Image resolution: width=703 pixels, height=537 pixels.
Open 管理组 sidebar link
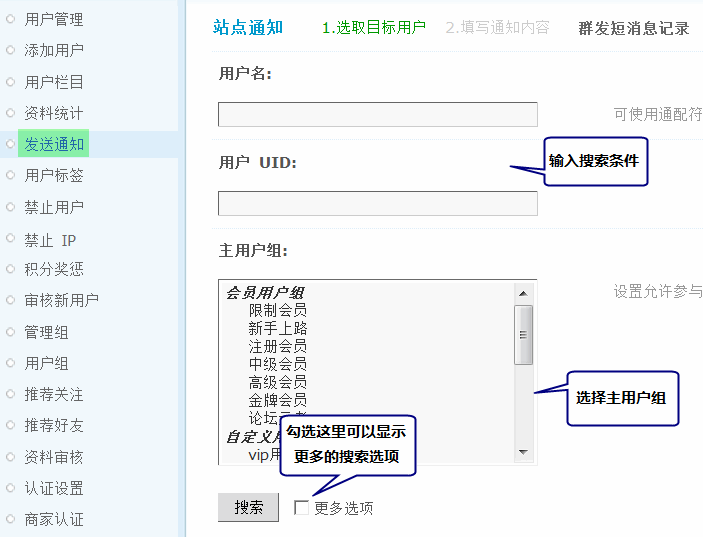[46, 332]
